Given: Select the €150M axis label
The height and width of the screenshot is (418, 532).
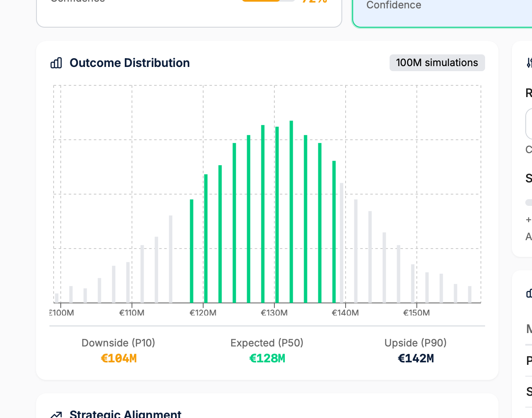Looking at the screenshot, I should 416,312.
